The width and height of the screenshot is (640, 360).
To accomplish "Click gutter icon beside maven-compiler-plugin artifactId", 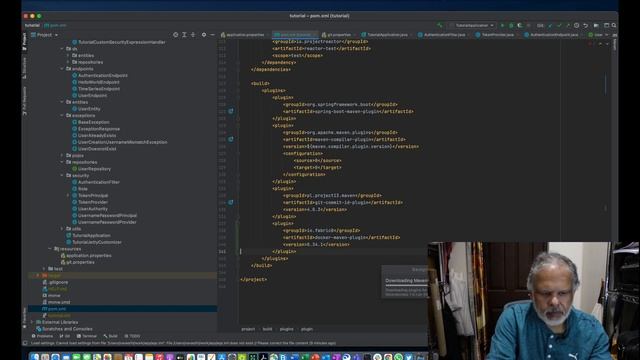I will [231, 139].
